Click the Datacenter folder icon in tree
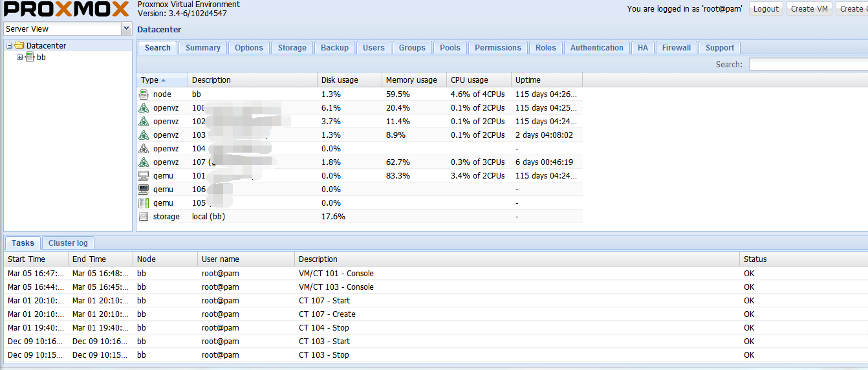The image size is (868, 370). tap(19, 46)
